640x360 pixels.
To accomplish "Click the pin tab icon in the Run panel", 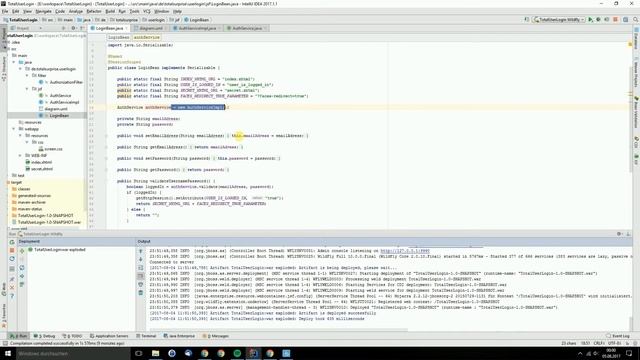I will (x=12, y=279).
